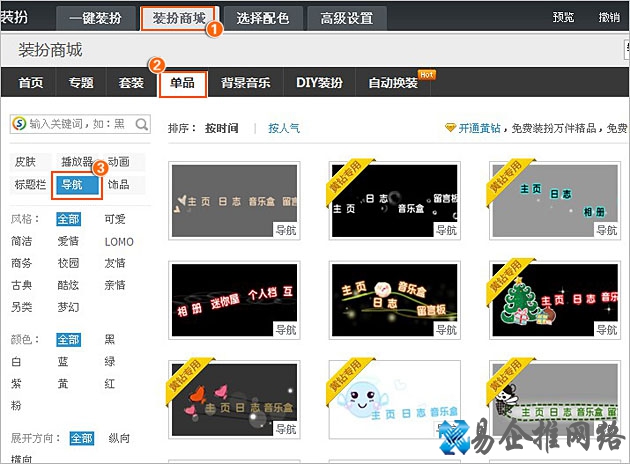This screenshot has width=630, height=464.
Task: Open black bubble navigation thumbnail with white text
Action: [395, 200]
